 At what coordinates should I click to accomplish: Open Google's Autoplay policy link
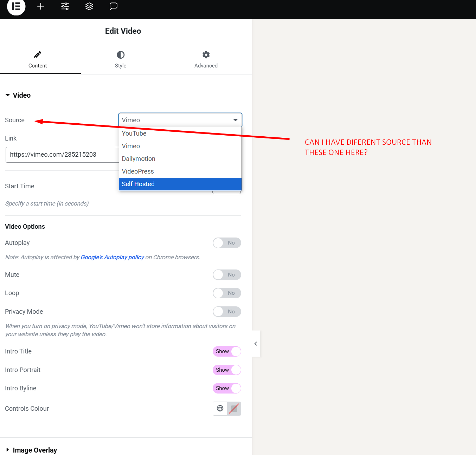[x=112, y=257]
